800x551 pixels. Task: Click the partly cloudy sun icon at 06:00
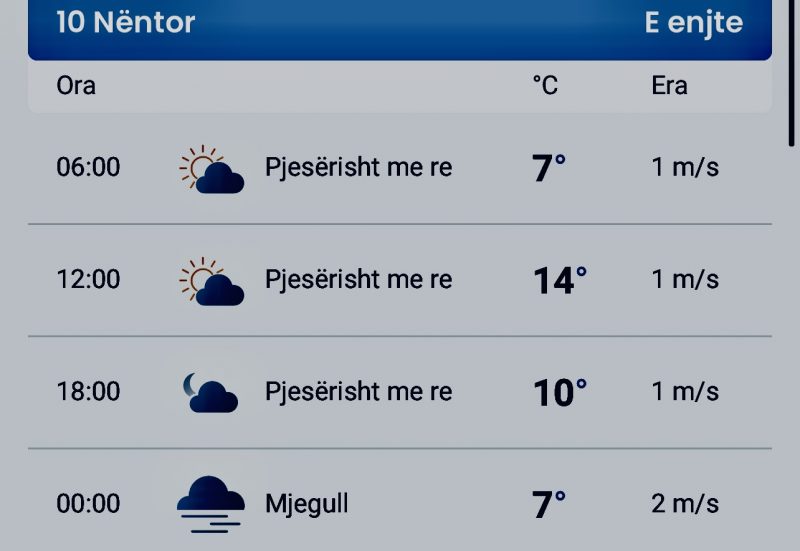click(212, 169)
